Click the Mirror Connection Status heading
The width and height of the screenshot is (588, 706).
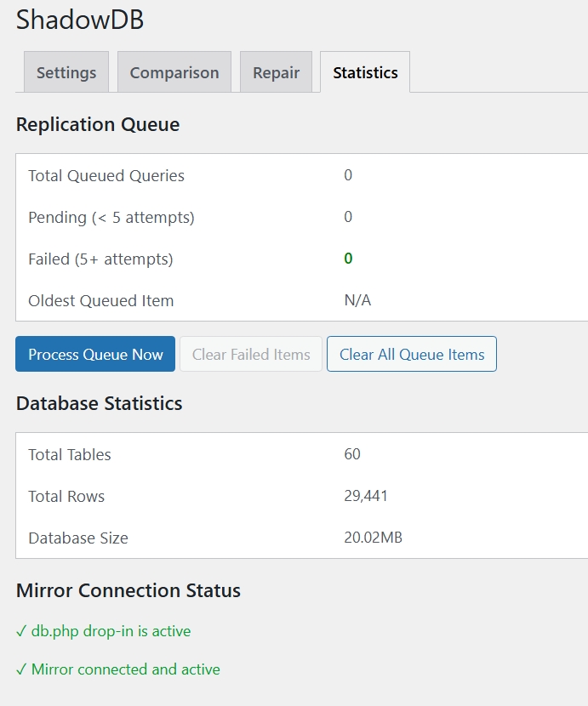(x=128, y=590)
